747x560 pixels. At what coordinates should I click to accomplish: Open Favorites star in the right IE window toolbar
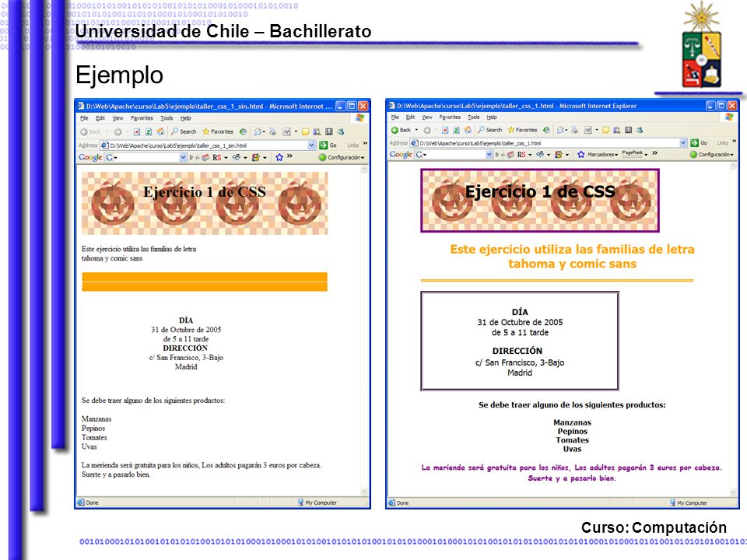511,130
